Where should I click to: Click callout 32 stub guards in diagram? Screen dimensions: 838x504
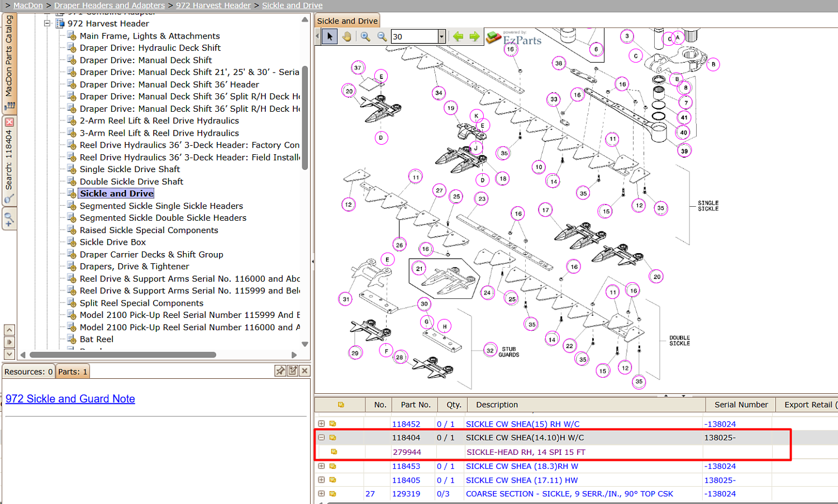[x=490, y=351]
